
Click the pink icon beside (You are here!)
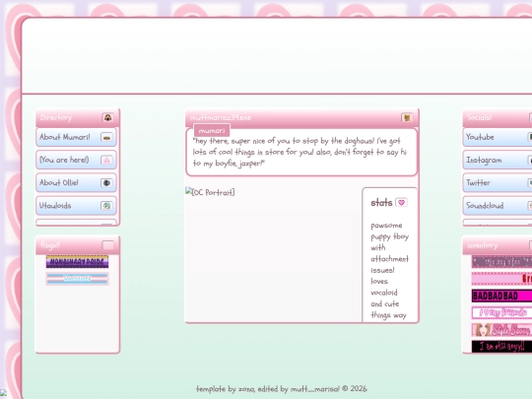coord(106,161)
